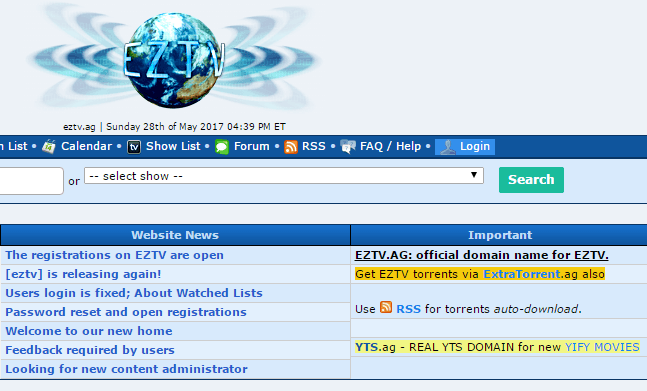Click the orange RSS icon in navigation bar

click(290, 147)
